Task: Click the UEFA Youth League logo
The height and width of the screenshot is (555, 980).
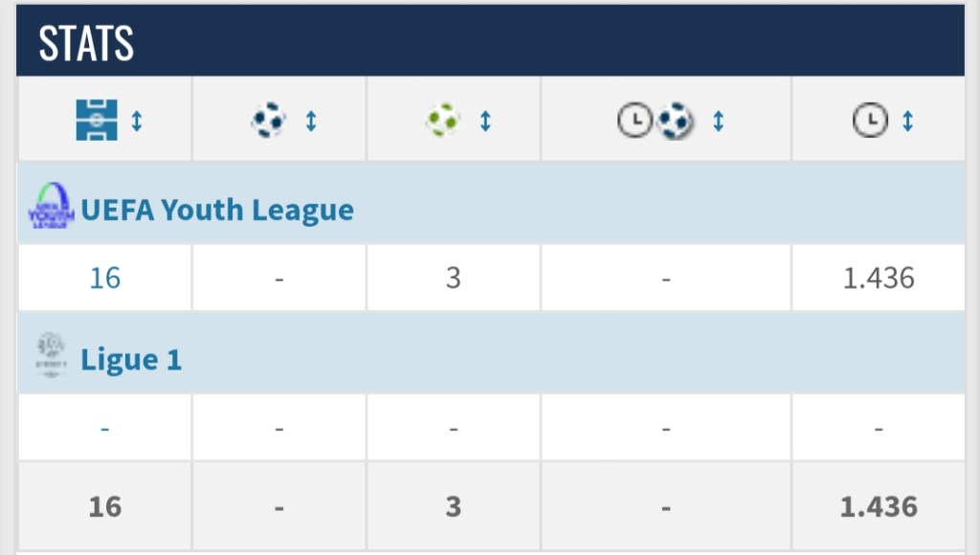Action: [x=49, y=206]
